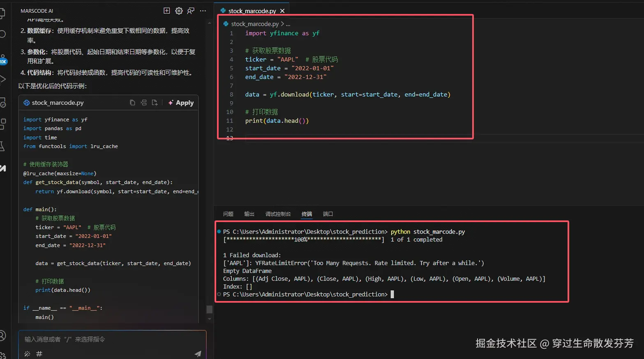This screenshot has height=359, width=644.
Task: Select the stock_marcode.py editor tab
Action: [252, 11]
